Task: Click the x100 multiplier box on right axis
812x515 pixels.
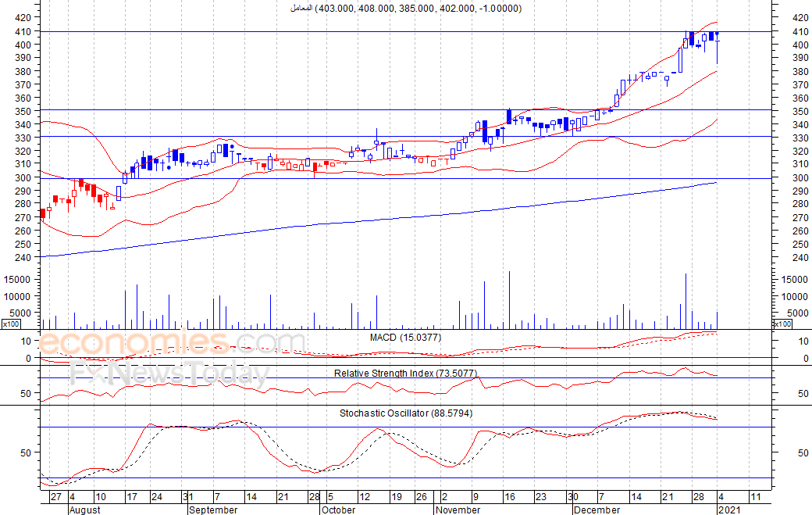Action: click(782, 324)
